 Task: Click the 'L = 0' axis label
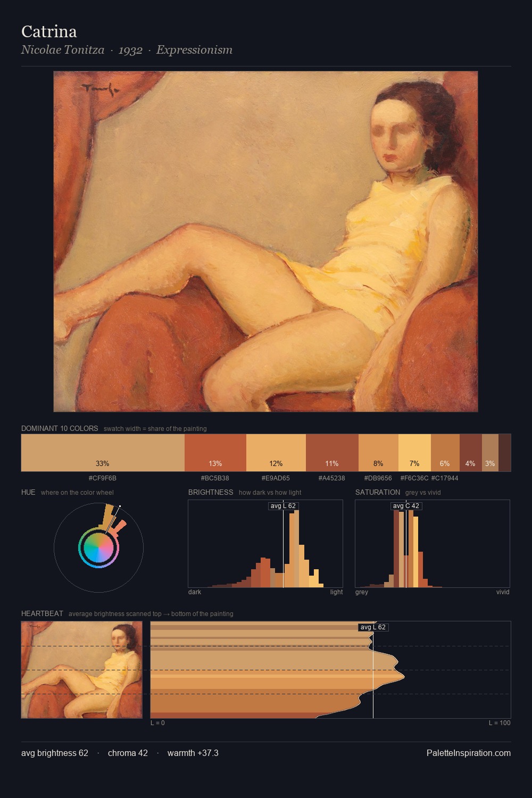click(x=157, y=722)
